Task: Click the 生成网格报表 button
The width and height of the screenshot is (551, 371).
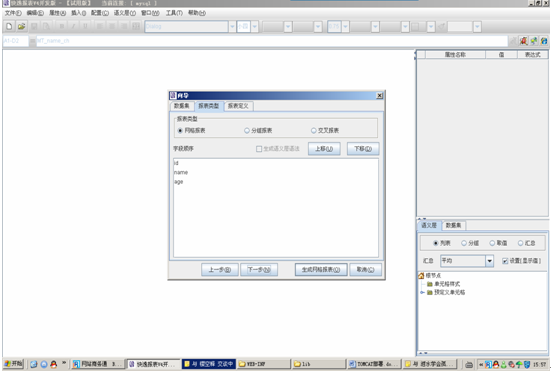Action: (x=321, y=269)
